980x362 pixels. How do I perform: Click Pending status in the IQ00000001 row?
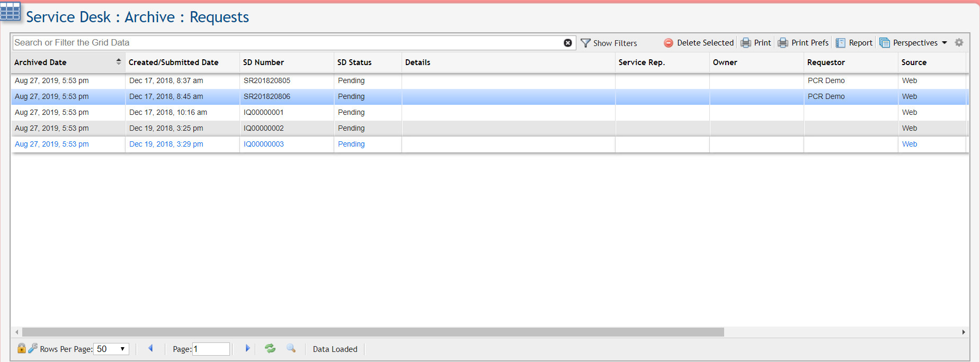point(351,112)
